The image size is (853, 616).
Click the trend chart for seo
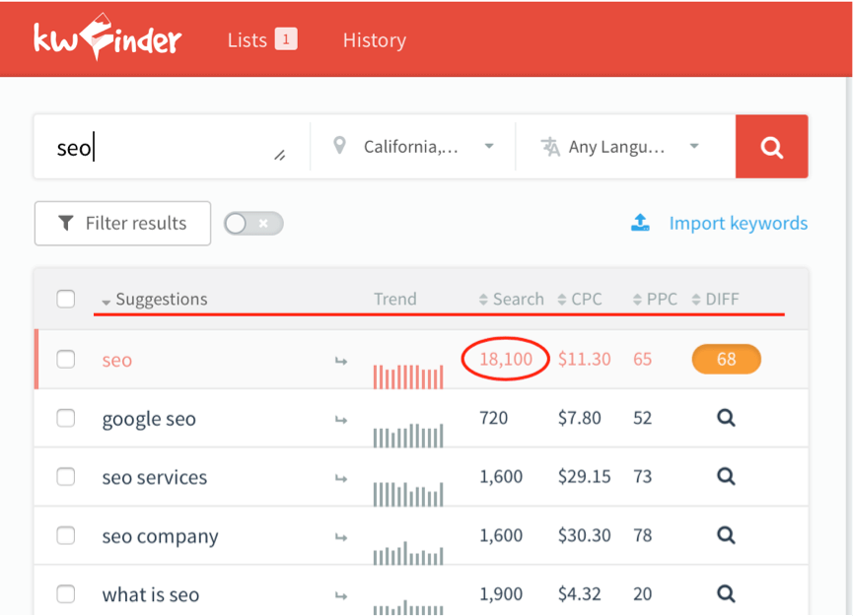408,376
